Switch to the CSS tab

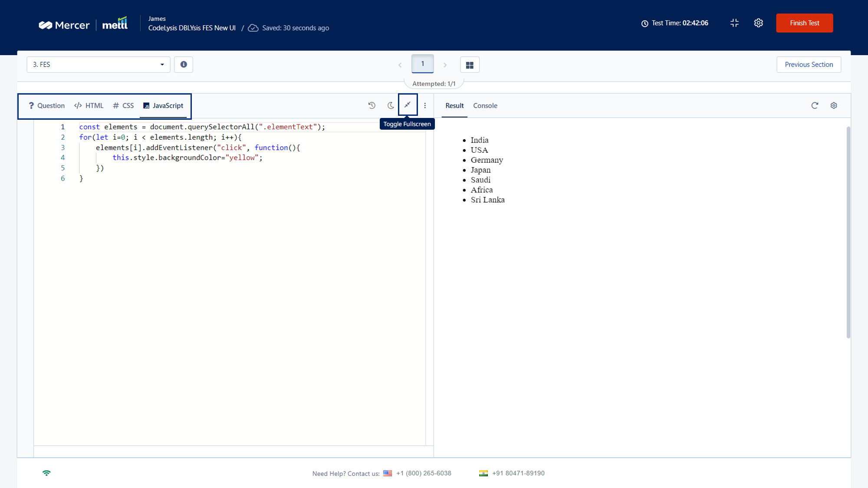tap(123, 105)
